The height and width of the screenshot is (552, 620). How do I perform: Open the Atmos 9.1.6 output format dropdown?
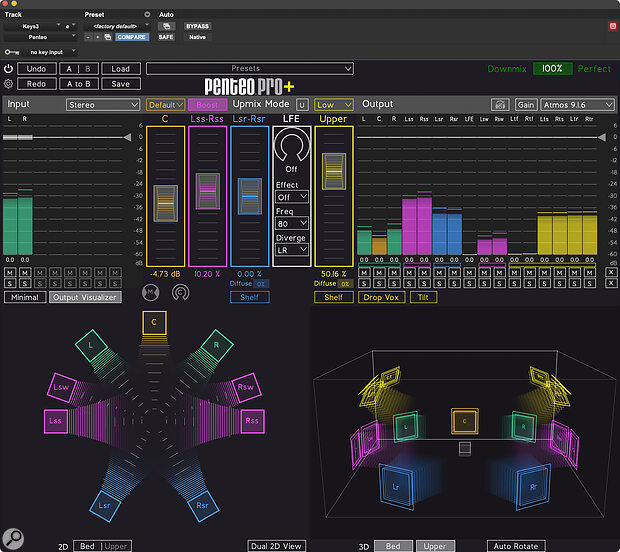pos(577,105)
